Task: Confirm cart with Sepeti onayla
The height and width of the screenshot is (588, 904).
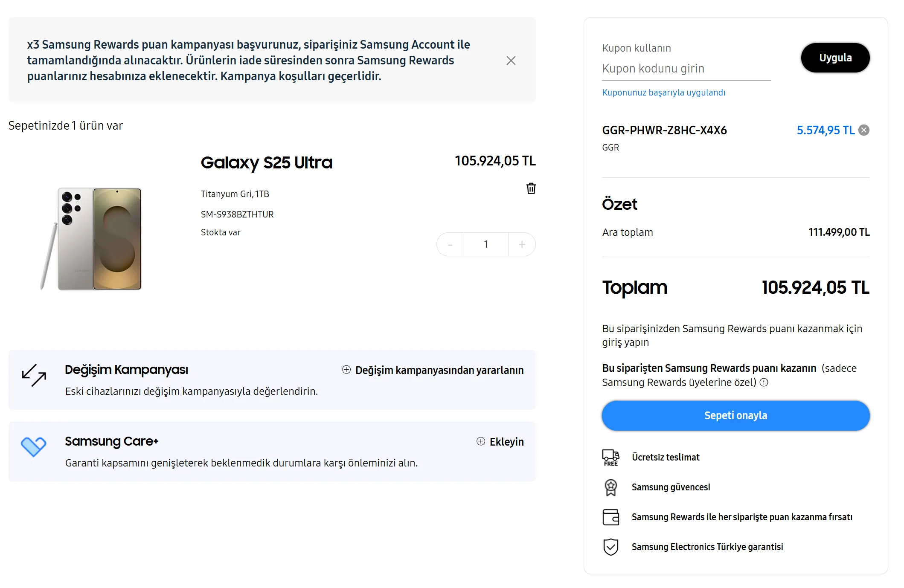Action: pos(735,415)
